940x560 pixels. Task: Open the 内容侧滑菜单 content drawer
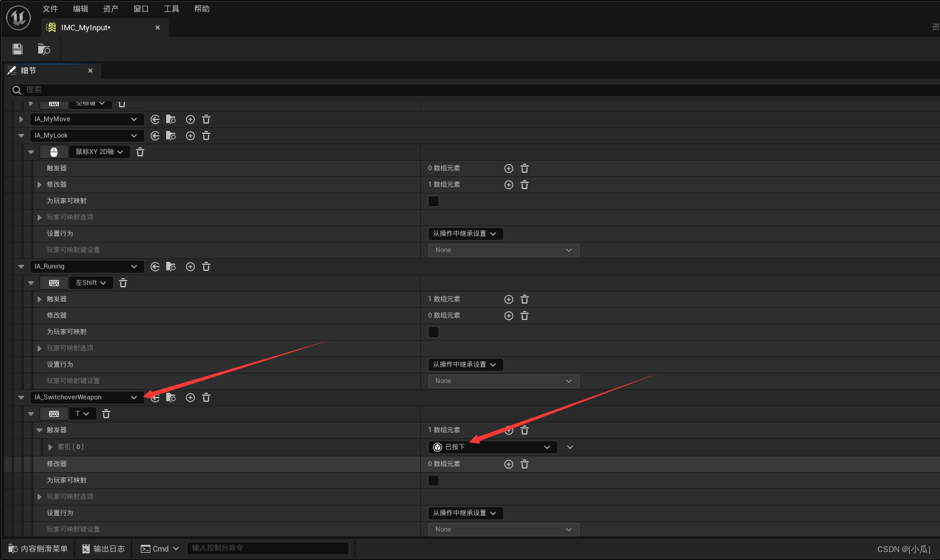(38, 548)
